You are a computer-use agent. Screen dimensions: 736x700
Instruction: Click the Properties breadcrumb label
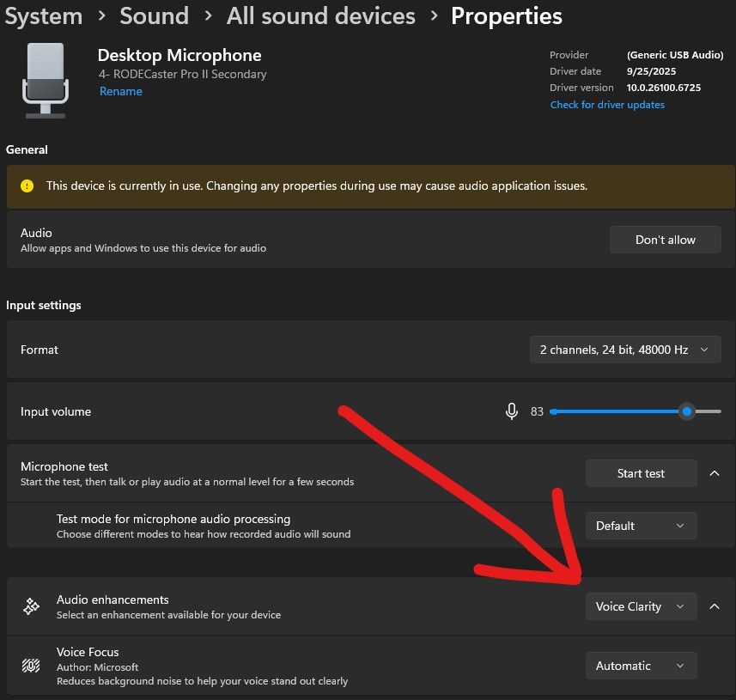[x=506, y=15]
